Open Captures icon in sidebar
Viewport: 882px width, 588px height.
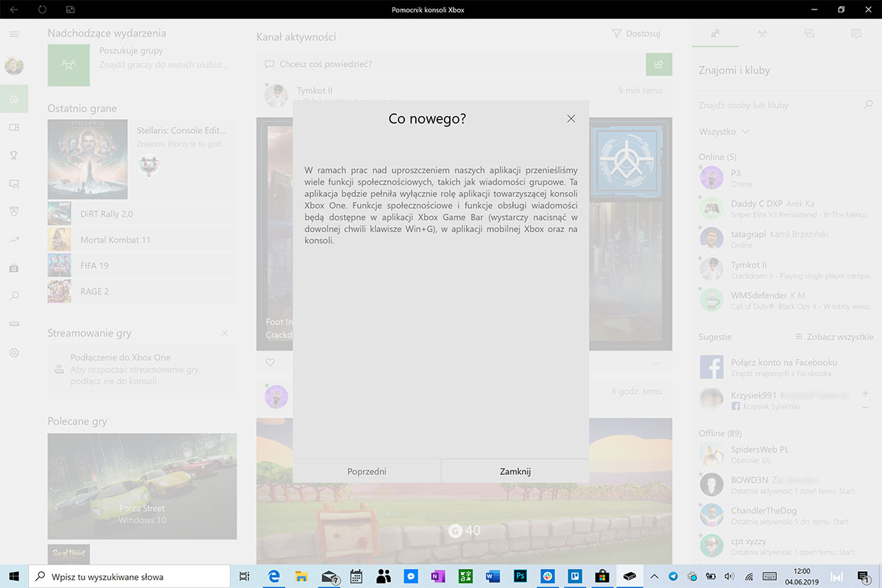pos(14,183)
